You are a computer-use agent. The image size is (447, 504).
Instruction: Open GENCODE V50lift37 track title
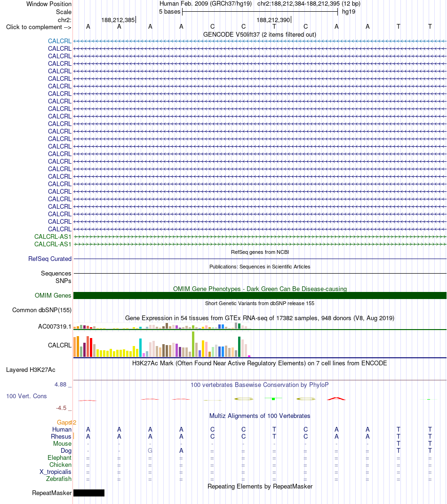coord(260,34)
